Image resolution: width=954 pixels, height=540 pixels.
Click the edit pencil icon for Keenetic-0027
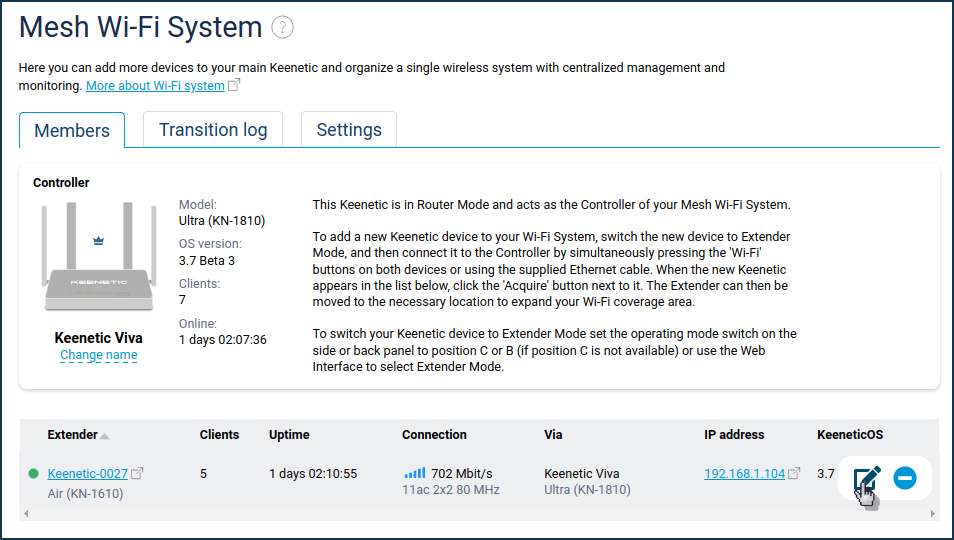coord(867,478)
